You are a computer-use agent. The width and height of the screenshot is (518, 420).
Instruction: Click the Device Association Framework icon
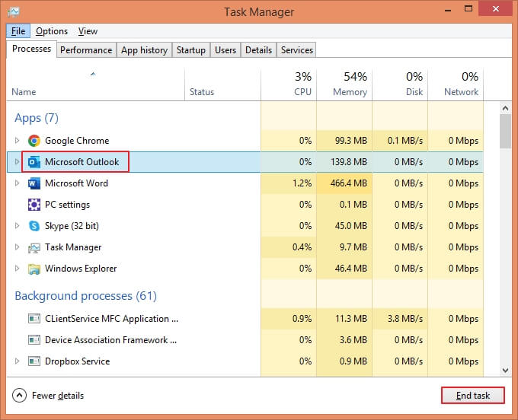(34, 340)
